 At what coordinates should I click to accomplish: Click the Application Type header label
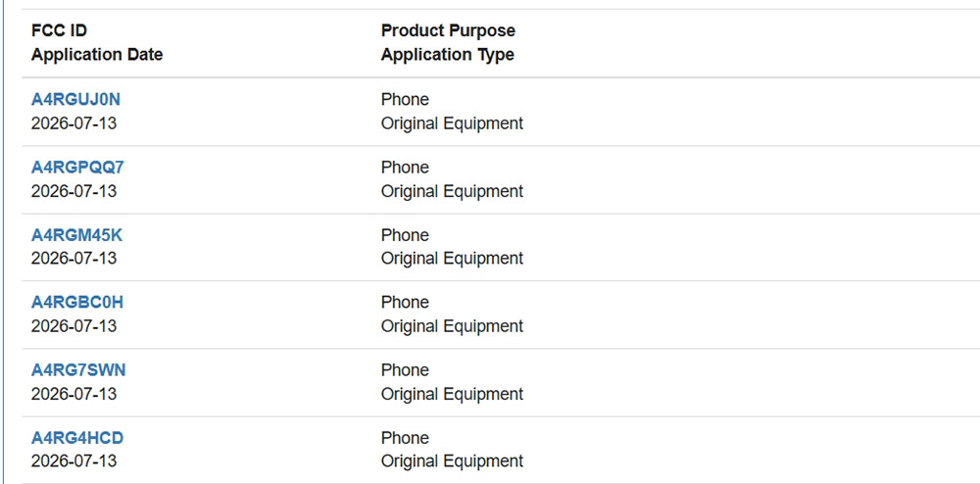(448, 54)
